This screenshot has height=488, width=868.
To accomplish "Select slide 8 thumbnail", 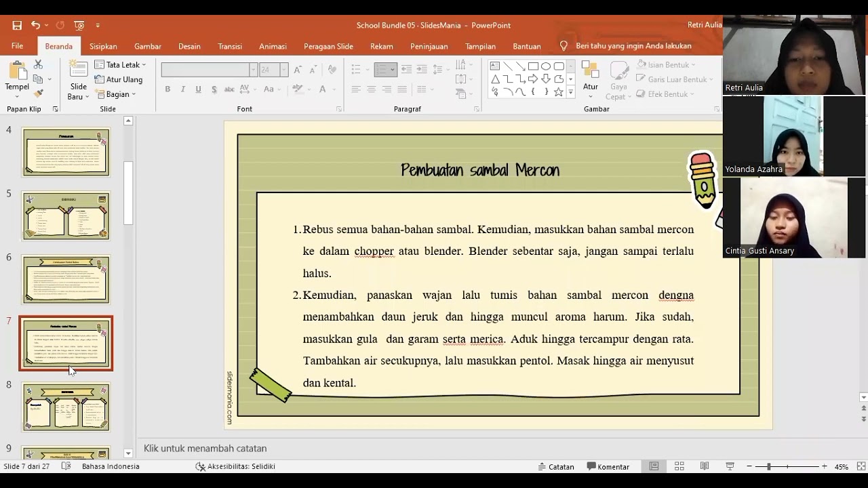I will 66,407.
